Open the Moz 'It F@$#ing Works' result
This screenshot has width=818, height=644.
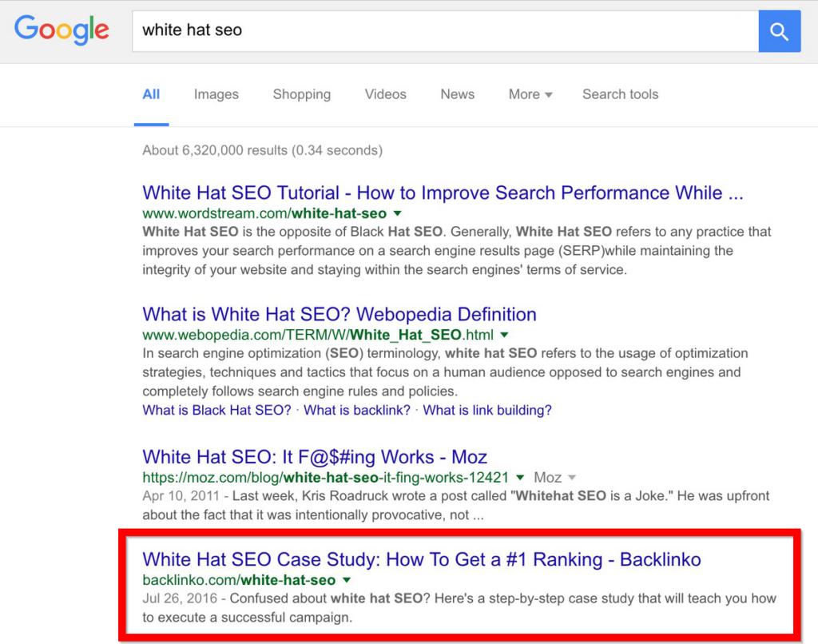pos(315,457)
